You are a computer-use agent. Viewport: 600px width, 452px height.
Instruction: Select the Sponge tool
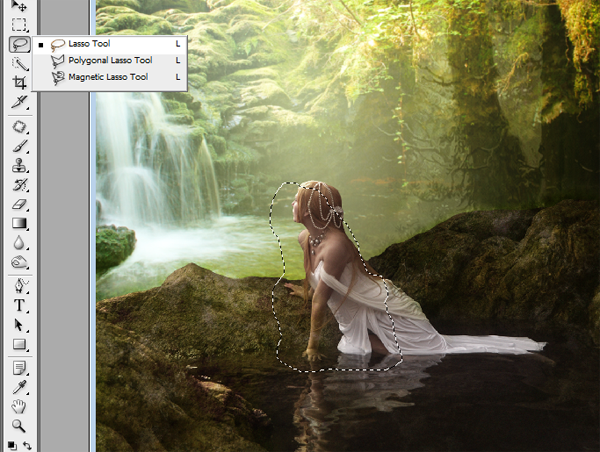point(19,263)
